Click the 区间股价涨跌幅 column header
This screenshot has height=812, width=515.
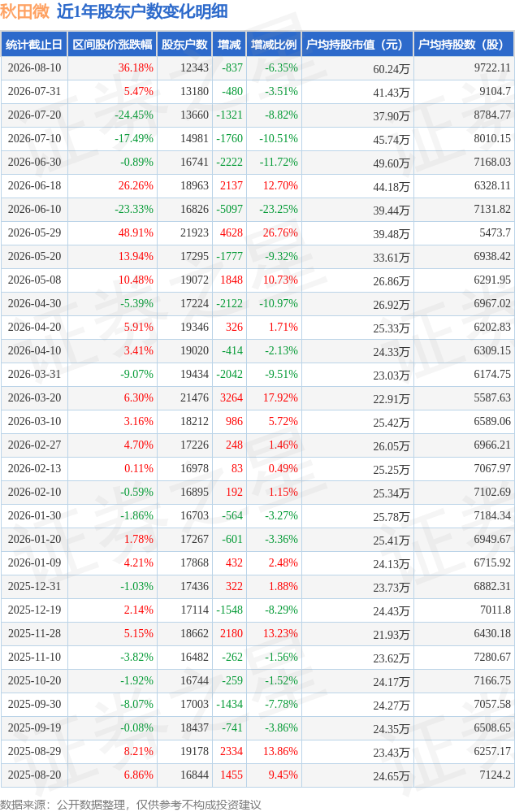click(x=112, y=45)
